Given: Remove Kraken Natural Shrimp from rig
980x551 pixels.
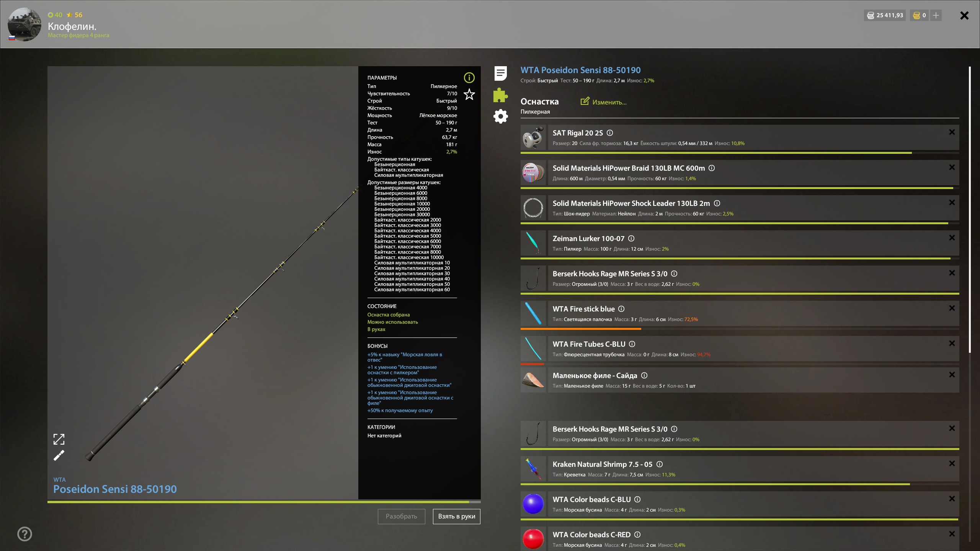Looking at the screenshot, I should click(952, 463).
